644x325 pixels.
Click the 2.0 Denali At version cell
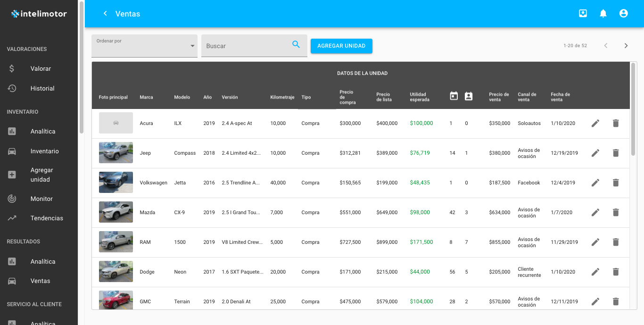point(236,301)
